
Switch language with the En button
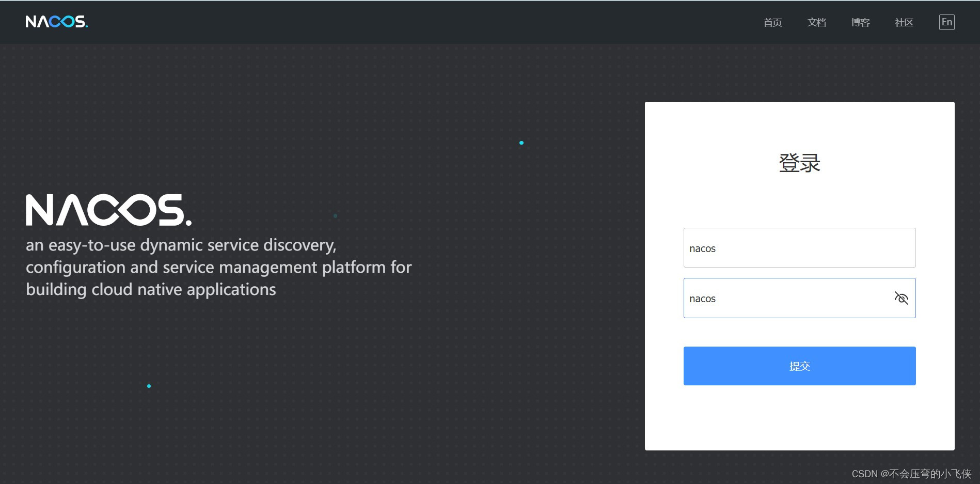tap(946, 22)
